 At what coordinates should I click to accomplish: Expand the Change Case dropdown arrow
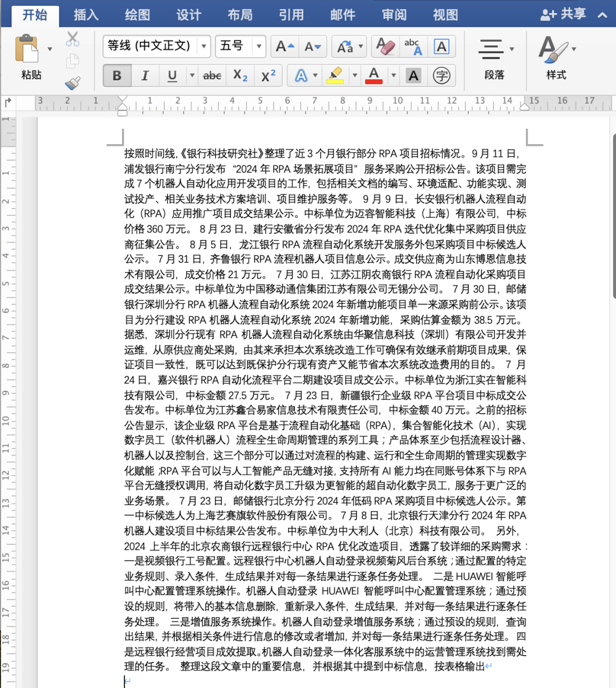(362, 47)
